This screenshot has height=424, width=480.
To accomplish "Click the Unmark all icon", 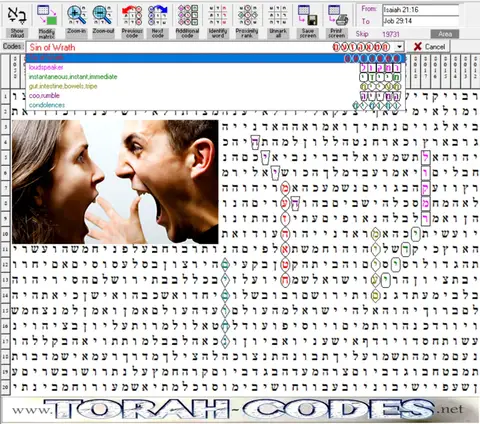I will pyautogui.click(x=278, y=15).
